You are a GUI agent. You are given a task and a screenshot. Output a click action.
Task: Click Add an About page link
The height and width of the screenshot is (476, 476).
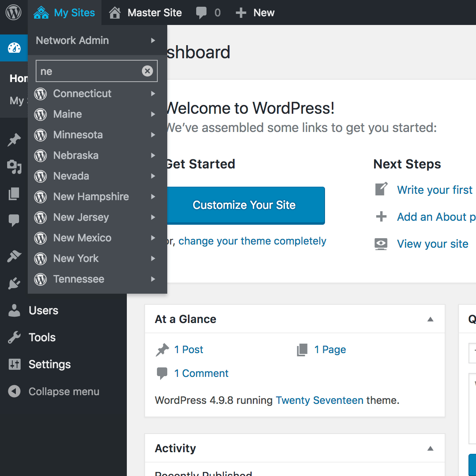point(436,217)
